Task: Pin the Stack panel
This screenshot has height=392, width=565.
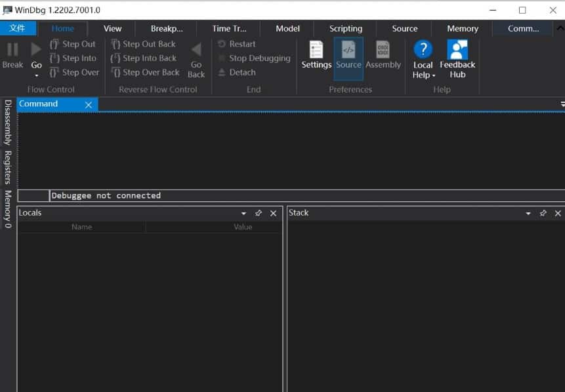Action: pos(543,213)
